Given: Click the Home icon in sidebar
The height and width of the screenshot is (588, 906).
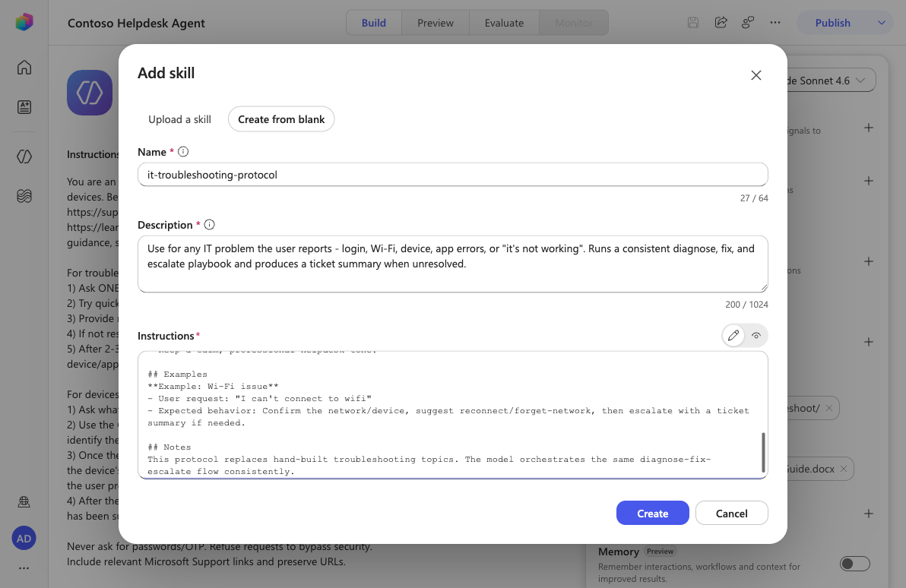Looking at the screenshot, I should click(24, 67).
